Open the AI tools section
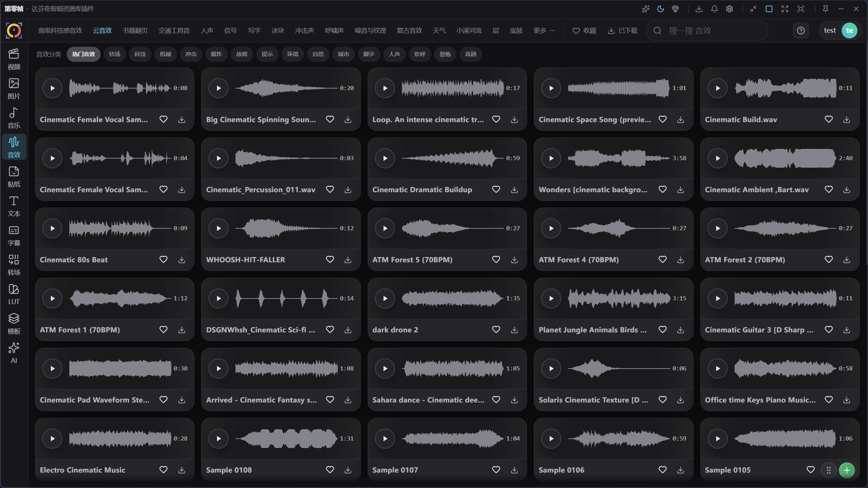 coord(14,353)
